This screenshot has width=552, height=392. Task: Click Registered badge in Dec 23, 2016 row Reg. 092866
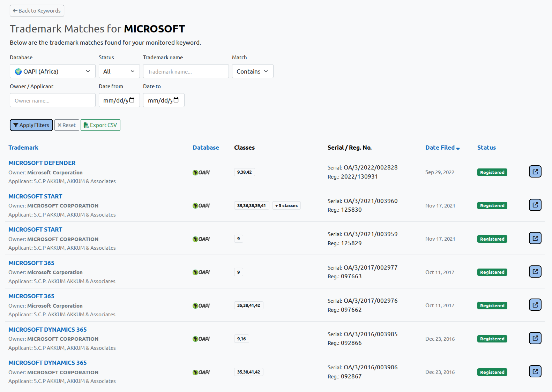[x=492, y=339]
